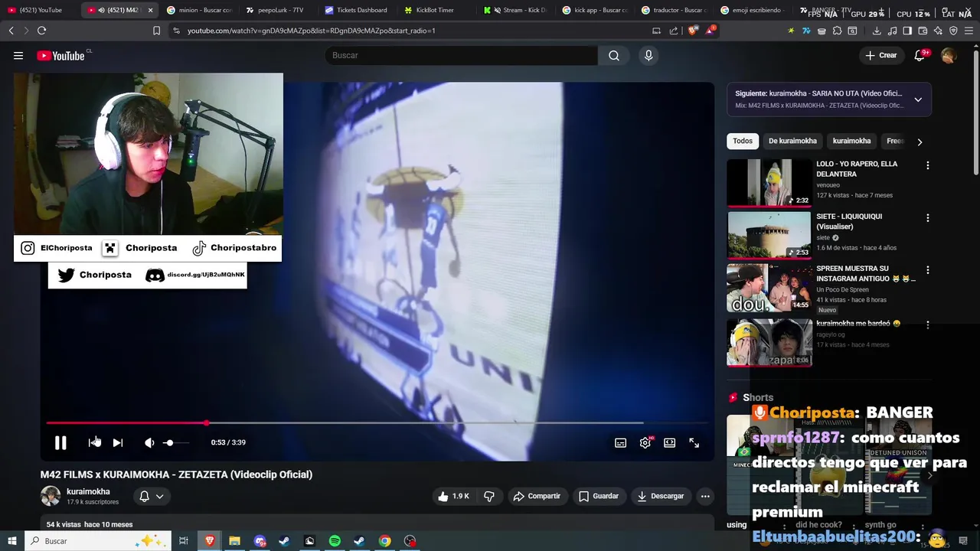
Task: Open browser extensions puzzle icon
Action: (837, 31)
